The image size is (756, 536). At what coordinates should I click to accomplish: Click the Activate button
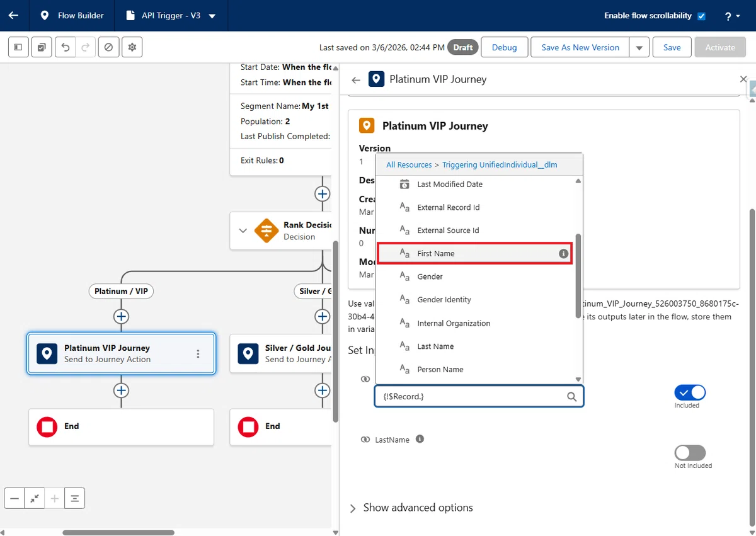[720, 47]
